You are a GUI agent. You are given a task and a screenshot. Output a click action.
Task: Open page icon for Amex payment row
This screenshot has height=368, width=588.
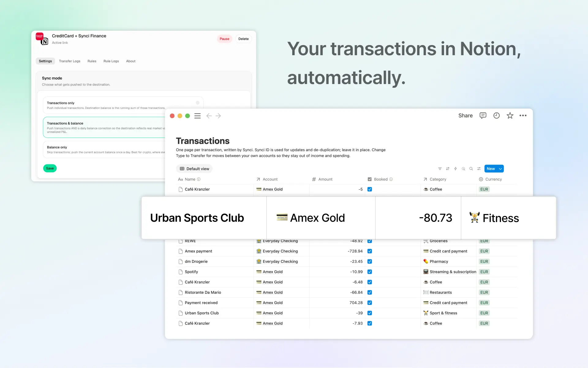(x=181, y=251)
